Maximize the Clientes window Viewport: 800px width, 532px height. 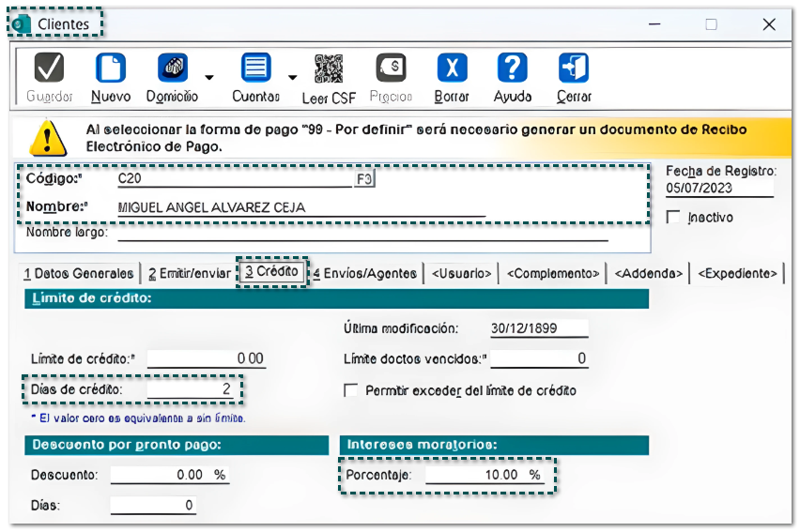point(711,24)
